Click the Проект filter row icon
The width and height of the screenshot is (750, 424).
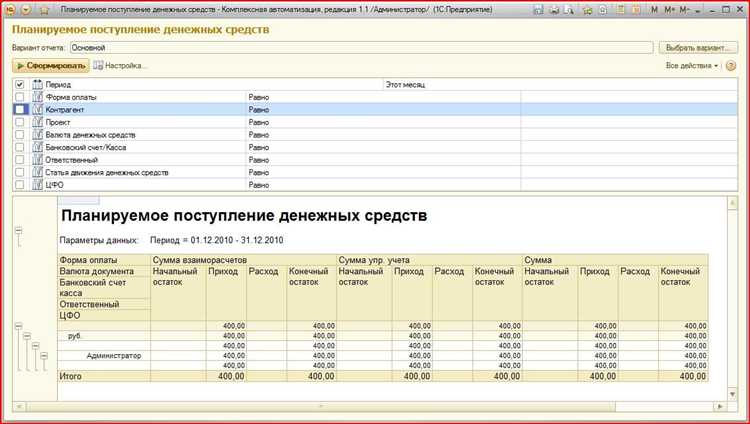(x=37, y=122)
